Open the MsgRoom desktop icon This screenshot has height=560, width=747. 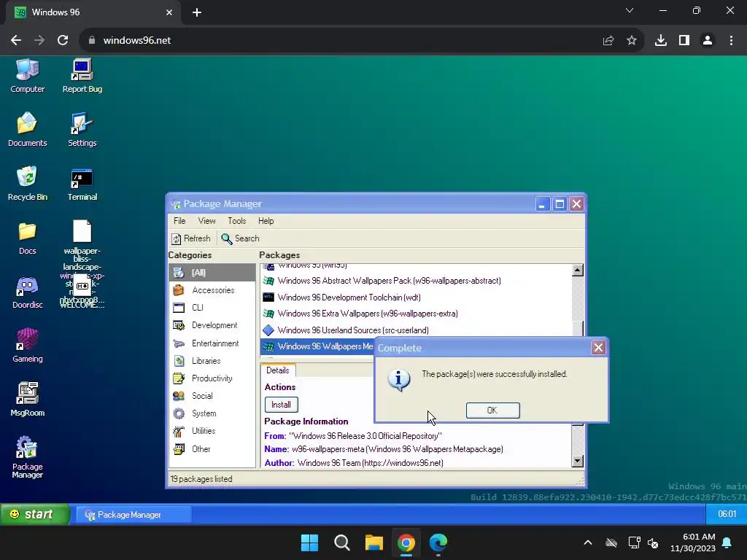click(27, 399)
